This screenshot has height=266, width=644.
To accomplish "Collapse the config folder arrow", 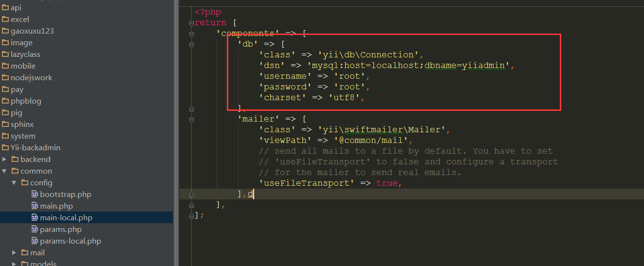I will tap(14, 183).
